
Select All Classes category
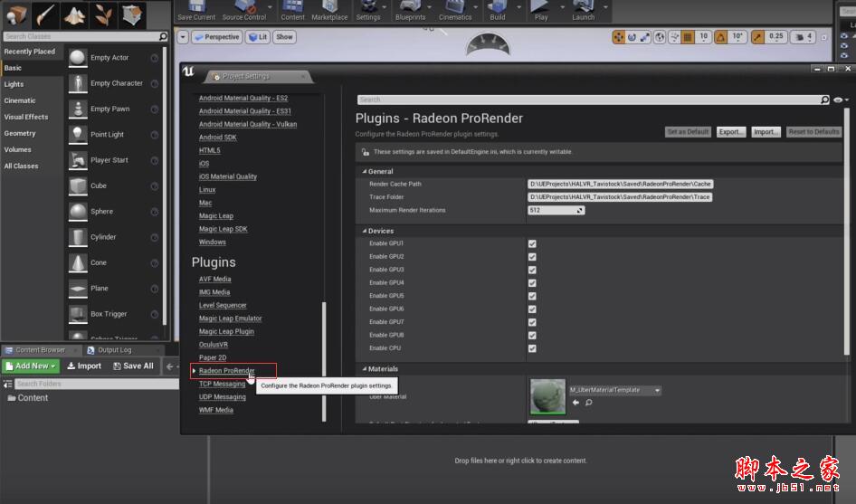(22, 166)
